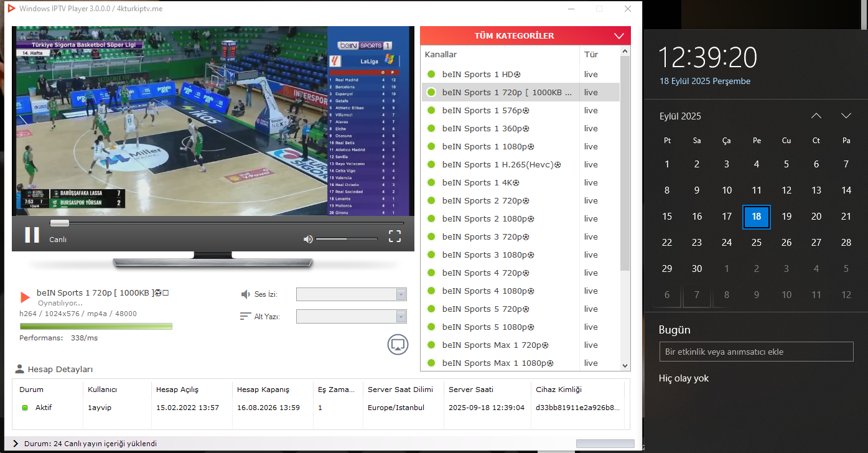The width and height of the screenshot is (868, 453).
Task: Click the event or reminder input field
Action: tap(756, 352)
